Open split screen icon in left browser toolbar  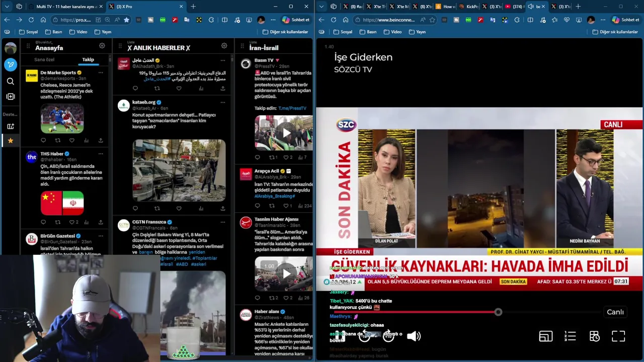pos(224,20)
